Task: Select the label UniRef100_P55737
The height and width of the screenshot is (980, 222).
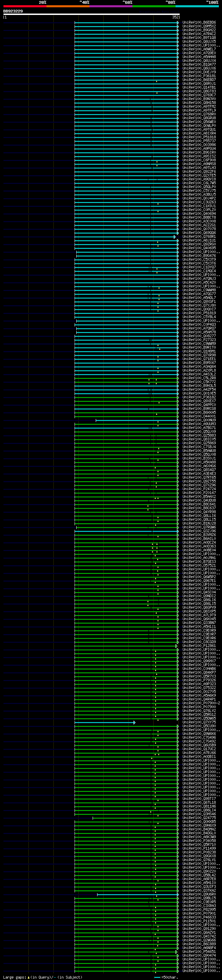Action: (x=199, y=141)
